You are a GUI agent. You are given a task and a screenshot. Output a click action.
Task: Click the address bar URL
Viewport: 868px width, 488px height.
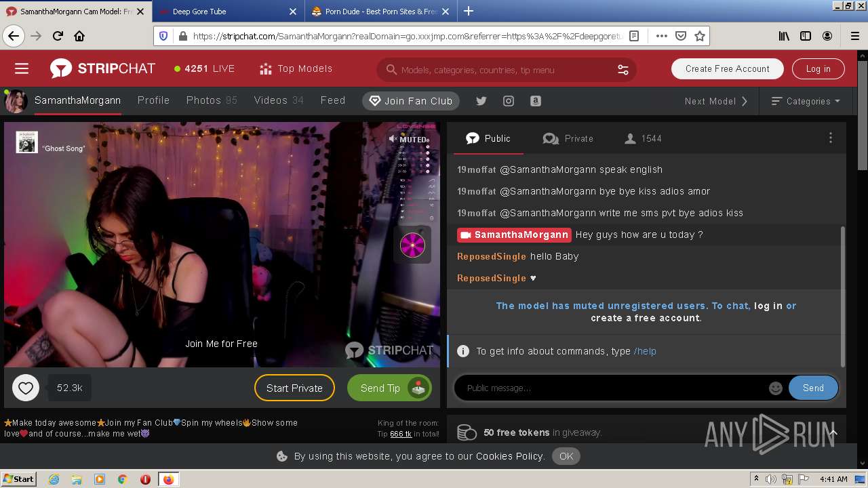coord(407,36)
